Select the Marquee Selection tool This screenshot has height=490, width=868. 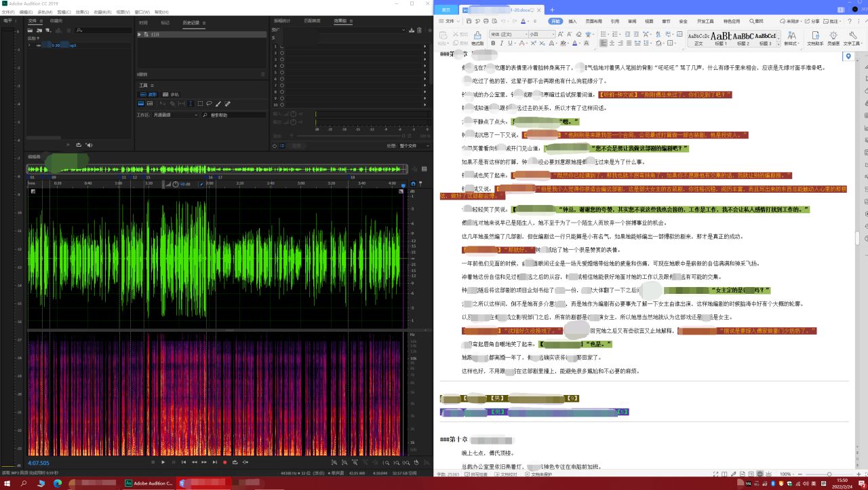(x=200, y=104)
